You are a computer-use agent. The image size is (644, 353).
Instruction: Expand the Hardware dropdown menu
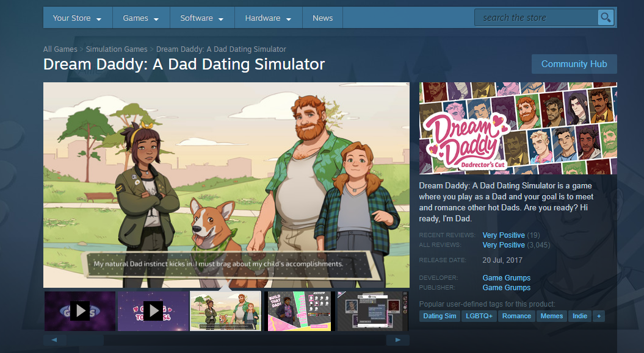pos(268,18)
